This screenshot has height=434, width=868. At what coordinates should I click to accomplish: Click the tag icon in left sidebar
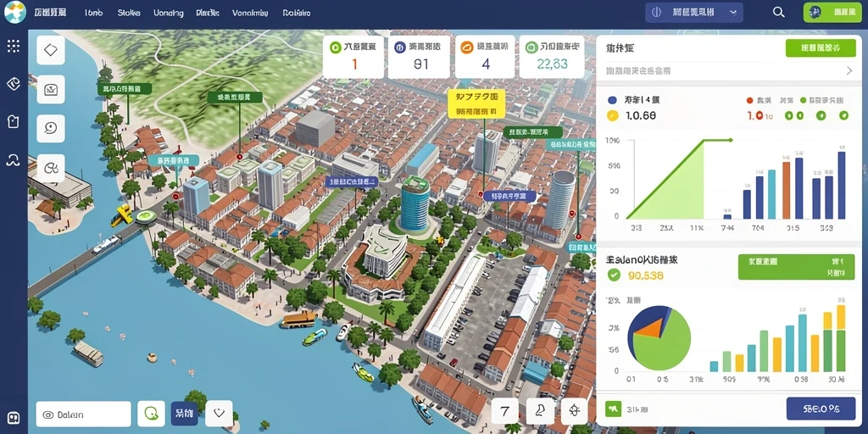[14, 84]
